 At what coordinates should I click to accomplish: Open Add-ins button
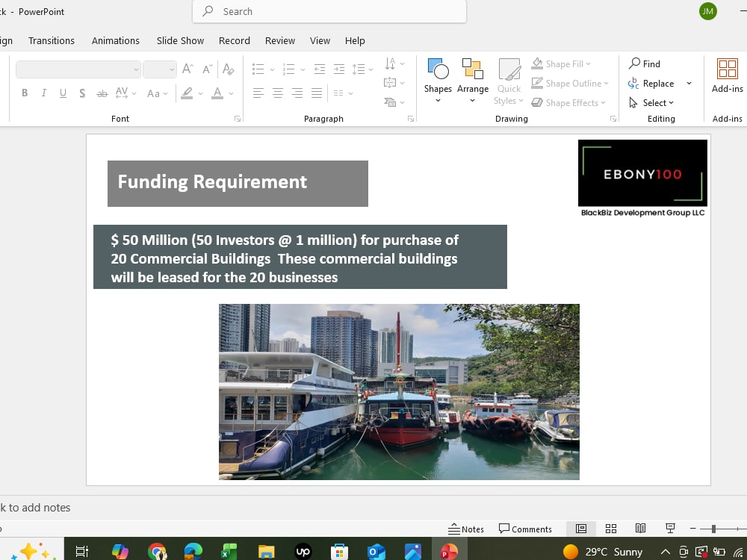click(x=728, y=75)
